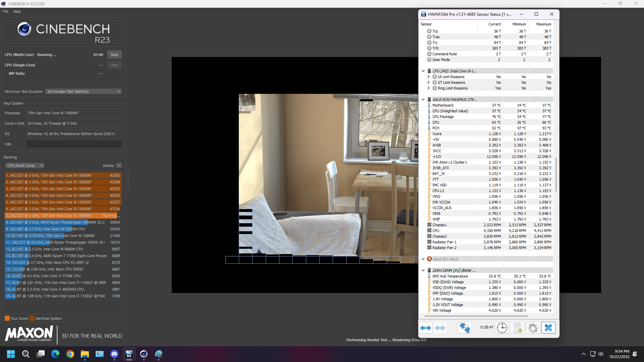The image size is (644, 362).
Task: Collapse the DDR5 DIMM [#1] sensor group
Action: point(423,270)
